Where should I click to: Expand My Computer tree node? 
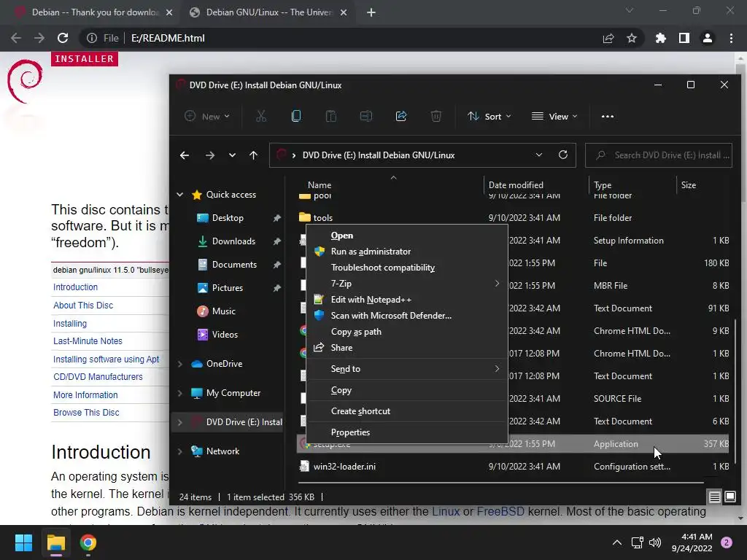180,393
